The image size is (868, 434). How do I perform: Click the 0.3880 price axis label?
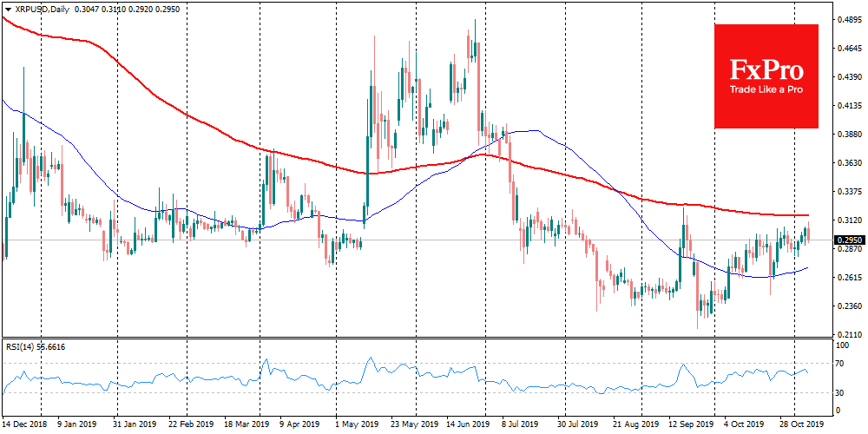click(847, 134)
